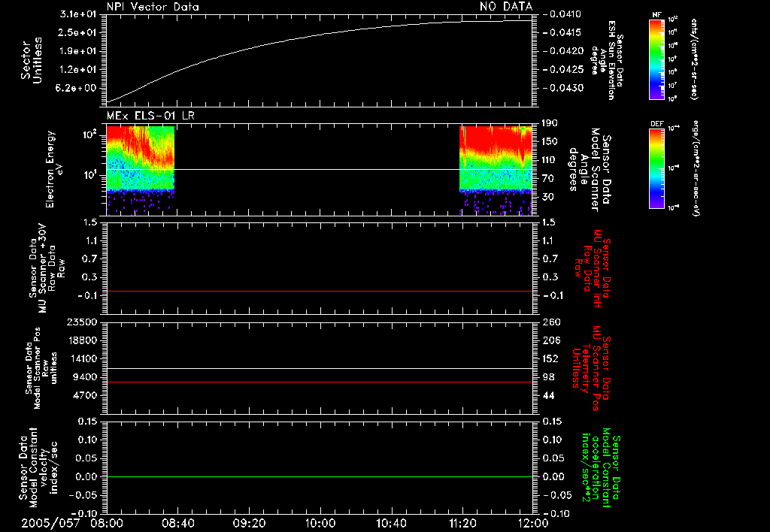The height and width of the screenshot is (532, 770).
Task: Click the 'Electron Energy eV' axis title
Action: click(54, 169)
